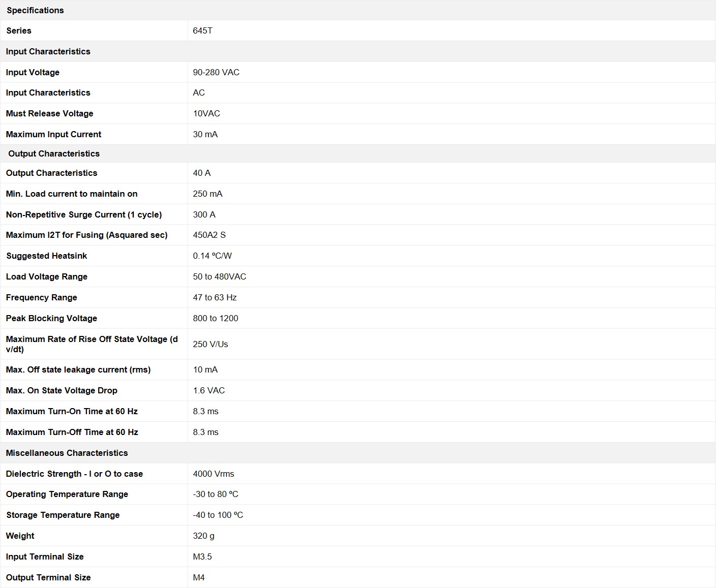Screen dimensions: 716x588
Task: Click the 1.6 VAC value
Action: [208, 390]
